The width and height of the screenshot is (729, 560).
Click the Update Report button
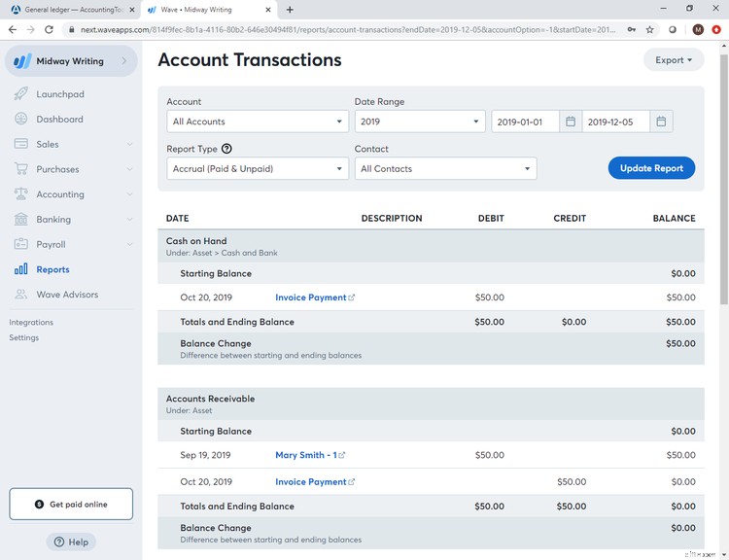(x=651, y=168)
